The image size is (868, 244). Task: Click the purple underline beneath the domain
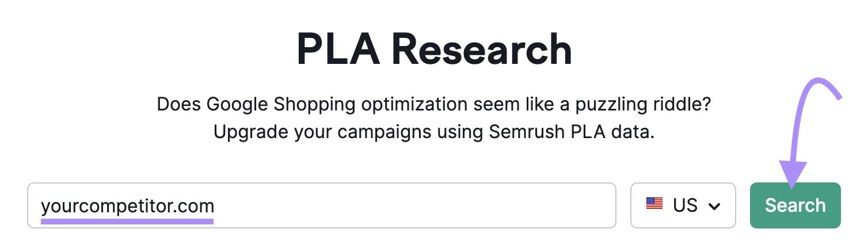pos(127,220)
